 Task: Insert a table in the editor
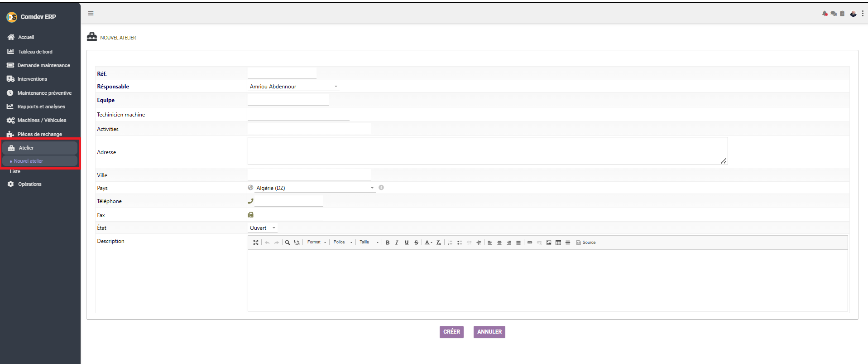tap(558, 243)
